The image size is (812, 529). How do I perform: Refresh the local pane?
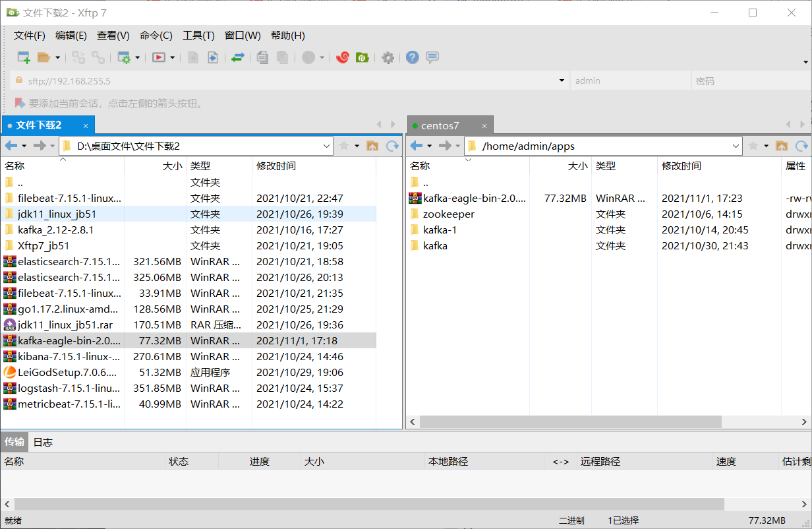coord(393,146)
